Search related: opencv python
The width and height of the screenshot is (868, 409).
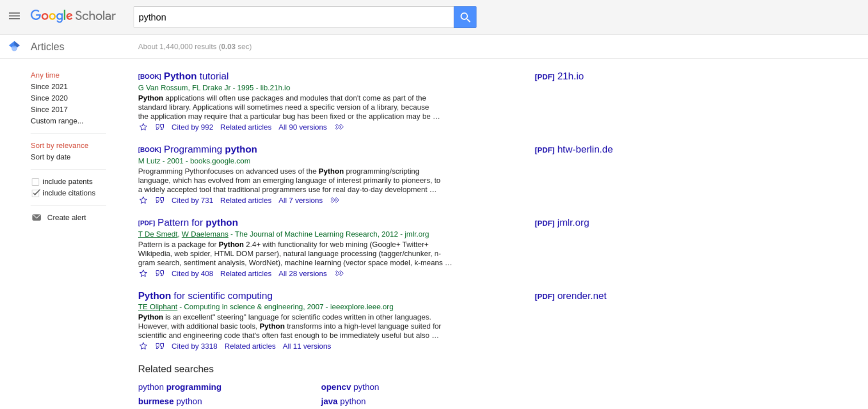pyautogui.click(x=350, y=387)
